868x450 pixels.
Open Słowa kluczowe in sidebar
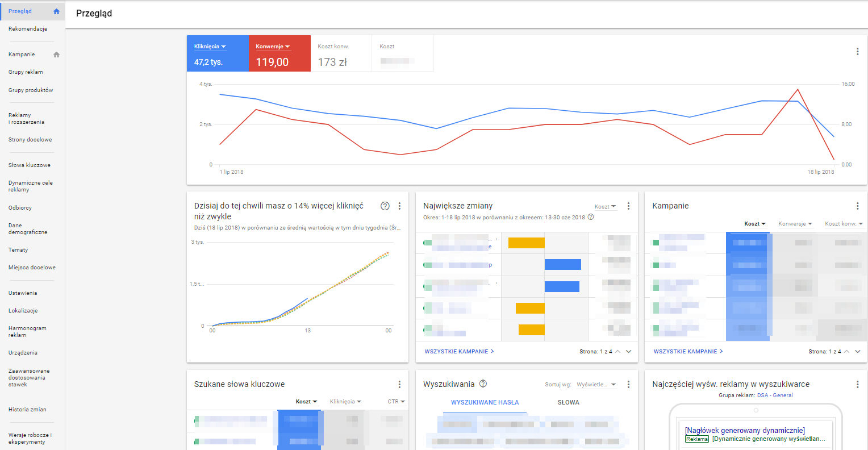click(30, 165)
